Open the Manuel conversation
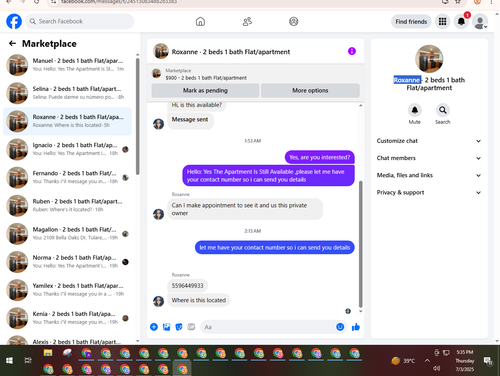Viewport: 500px width, 376px height. point(67,65)
